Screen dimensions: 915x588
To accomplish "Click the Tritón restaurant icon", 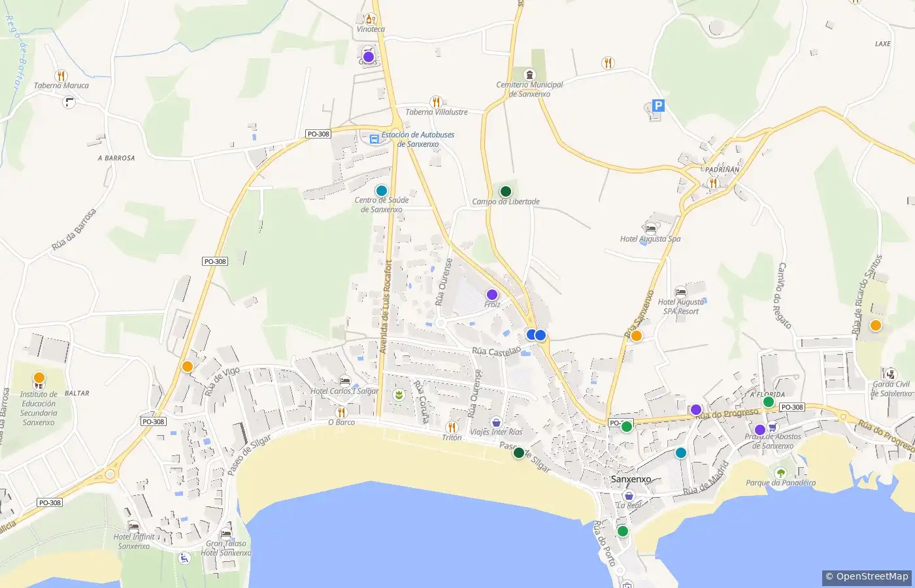I will 452,427.
